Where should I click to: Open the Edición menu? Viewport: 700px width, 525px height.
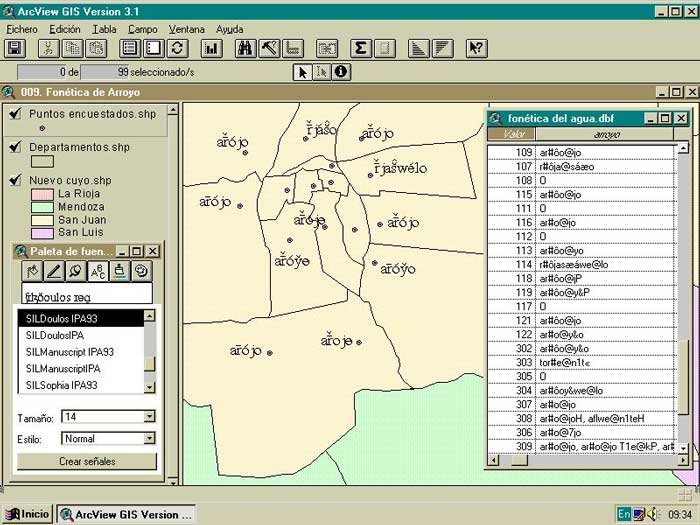point(65,29)
